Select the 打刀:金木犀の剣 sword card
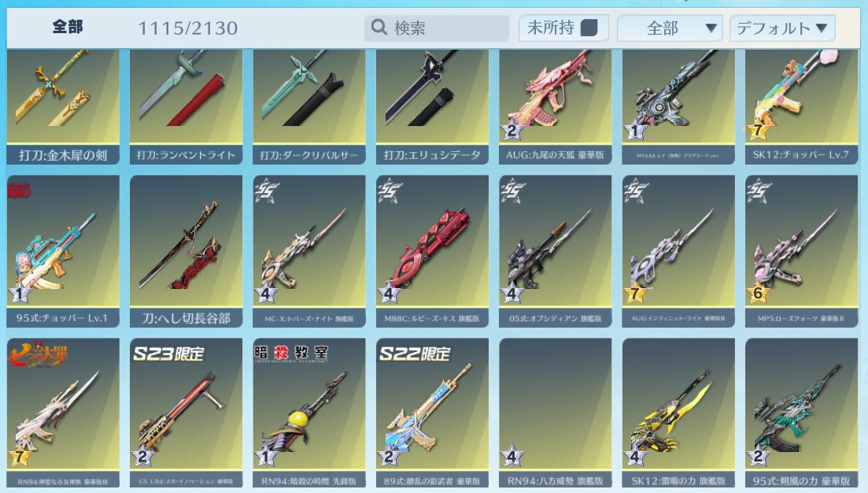 coord(63,107)
